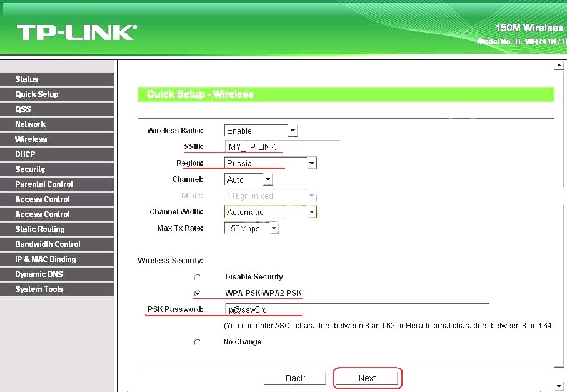Viewport: 567px width, 392px height.
Task: Click scrollbar down arrow
Action: click(559, 386)
